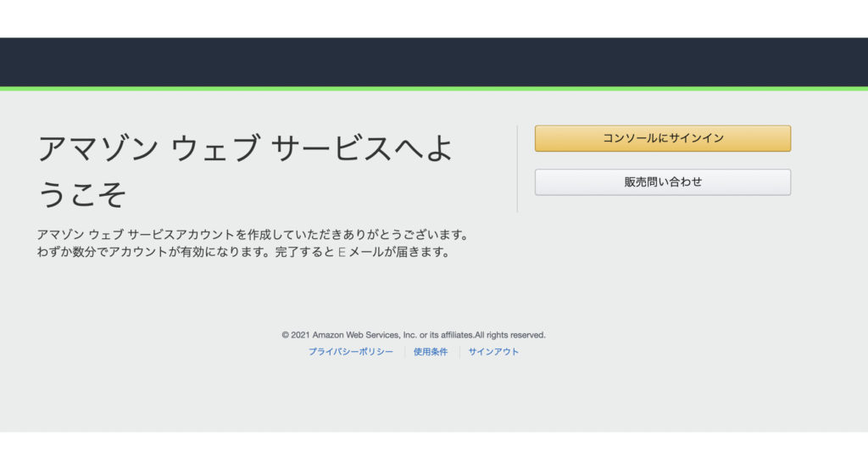Open the 使用条件 link
Viewport: 868px width, 474px height.
(x=431, y=352)
